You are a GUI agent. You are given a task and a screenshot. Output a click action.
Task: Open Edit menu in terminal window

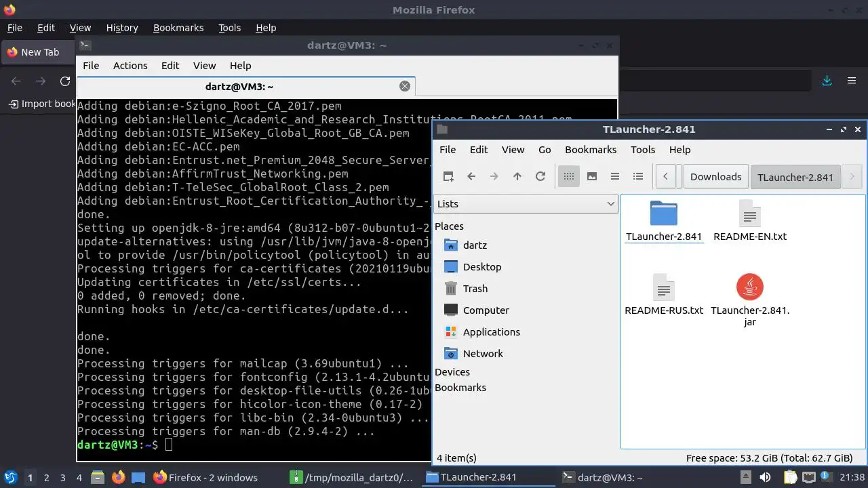click(x=170, y=66)
